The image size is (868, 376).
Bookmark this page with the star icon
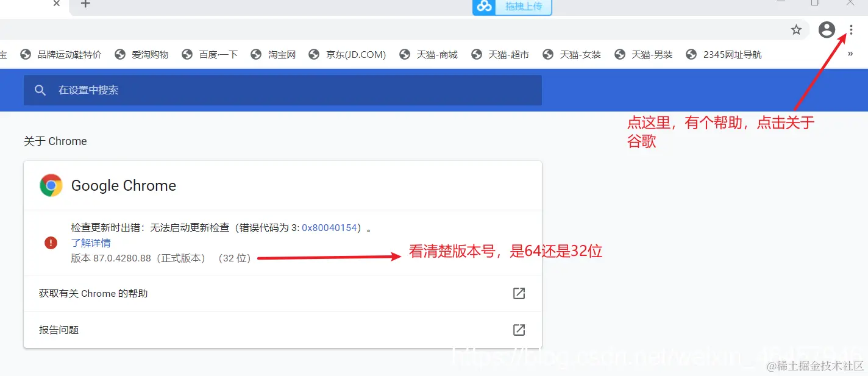click(x=796, y=29)
